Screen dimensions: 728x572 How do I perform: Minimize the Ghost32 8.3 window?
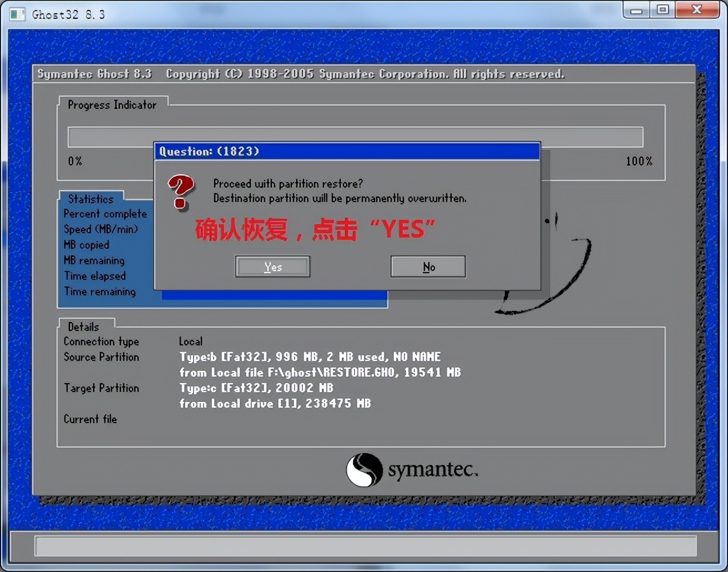636,11
